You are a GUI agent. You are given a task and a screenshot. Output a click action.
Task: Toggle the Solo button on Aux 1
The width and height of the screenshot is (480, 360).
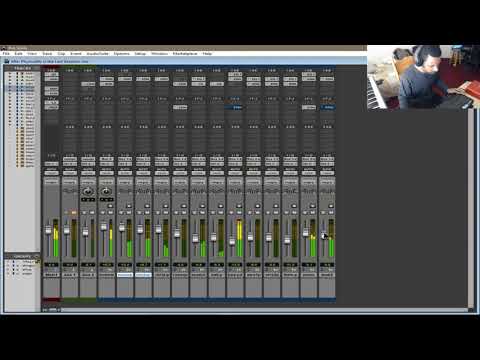pyautogui.click(x=66, y=212)
